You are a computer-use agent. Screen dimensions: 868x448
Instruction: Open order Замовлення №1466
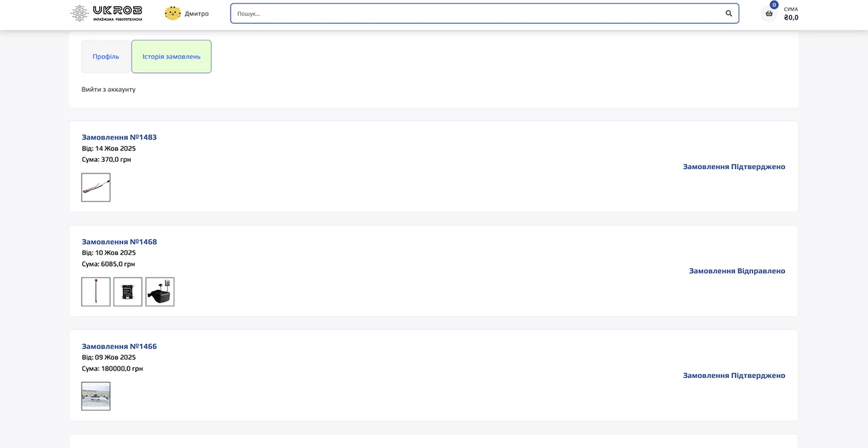[119, 347]
